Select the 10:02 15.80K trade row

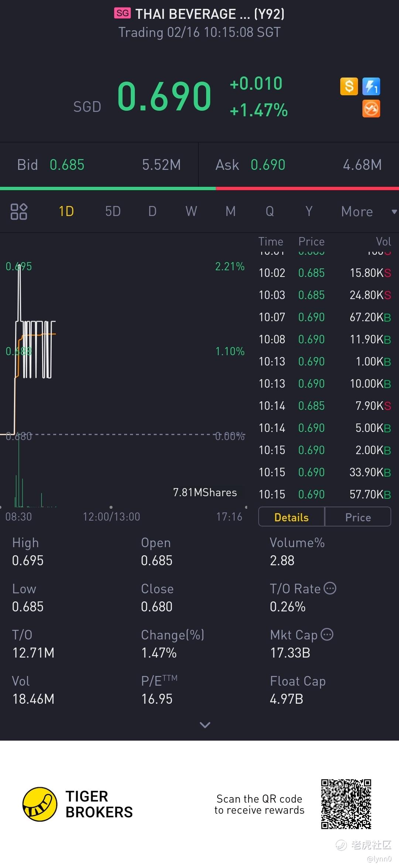(x=325, y=273)
